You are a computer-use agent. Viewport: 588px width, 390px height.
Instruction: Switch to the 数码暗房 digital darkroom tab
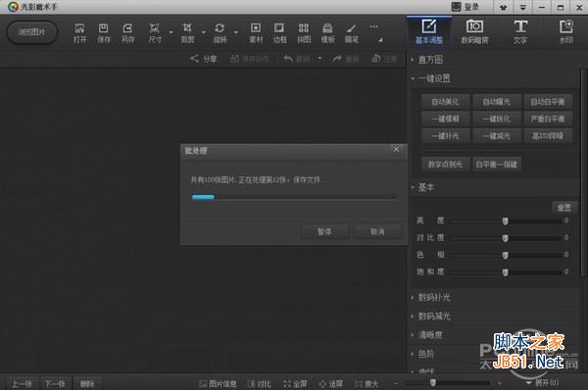pos(474,32)
